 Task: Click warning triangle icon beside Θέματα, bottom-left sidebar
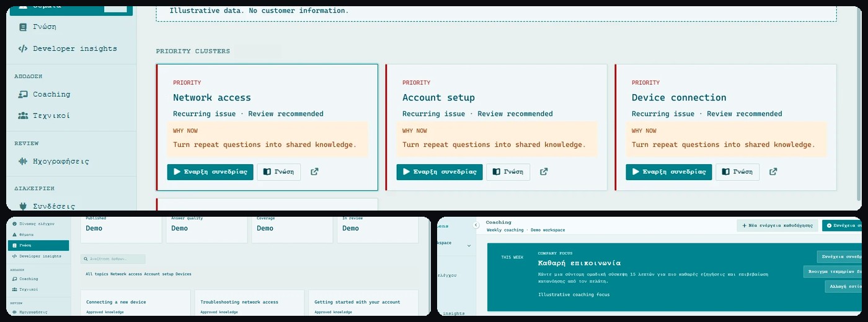14,235
